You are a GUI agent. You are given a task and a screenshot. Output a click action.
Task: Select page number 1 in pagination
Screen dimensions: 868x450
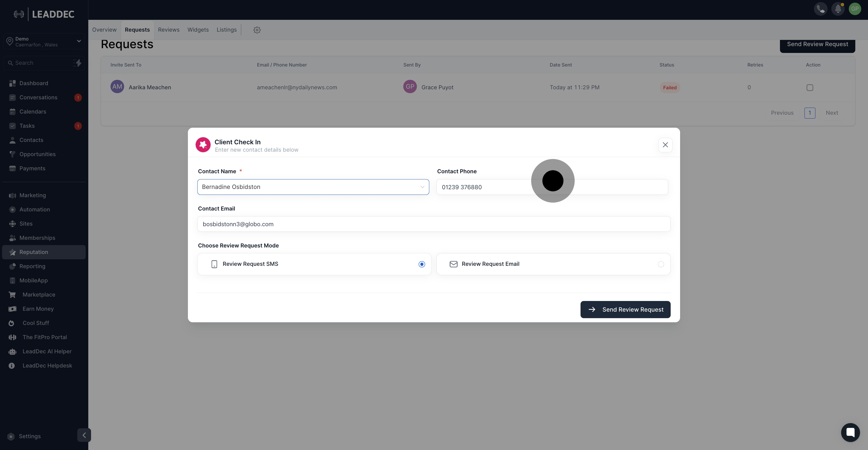tap(810, 113)
